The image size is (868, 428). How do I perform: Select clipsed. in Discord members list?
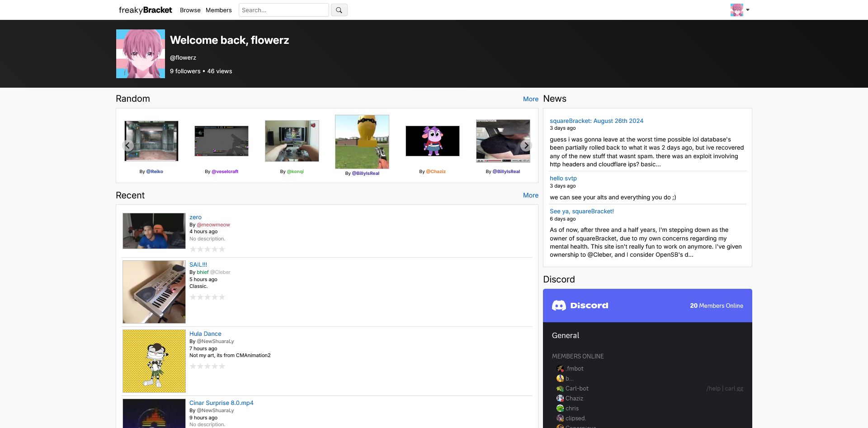click(571, 419)
